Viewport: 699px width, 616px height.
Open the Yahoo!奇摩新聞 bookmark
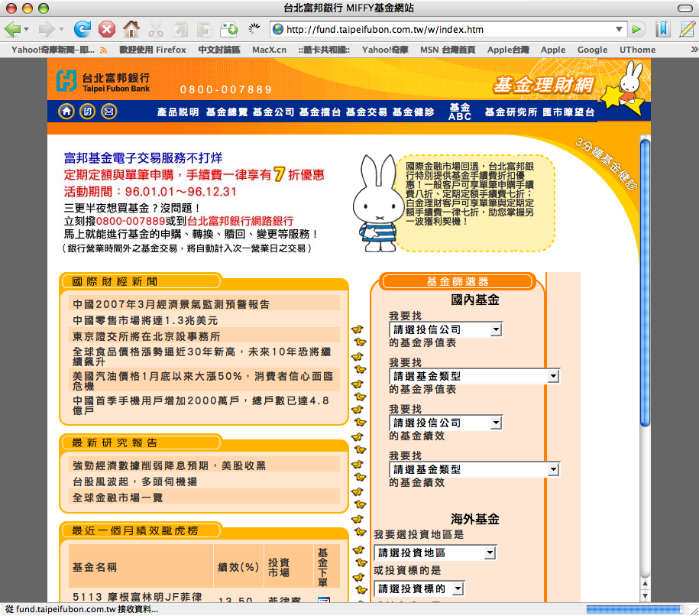click(x=53, y=50)
